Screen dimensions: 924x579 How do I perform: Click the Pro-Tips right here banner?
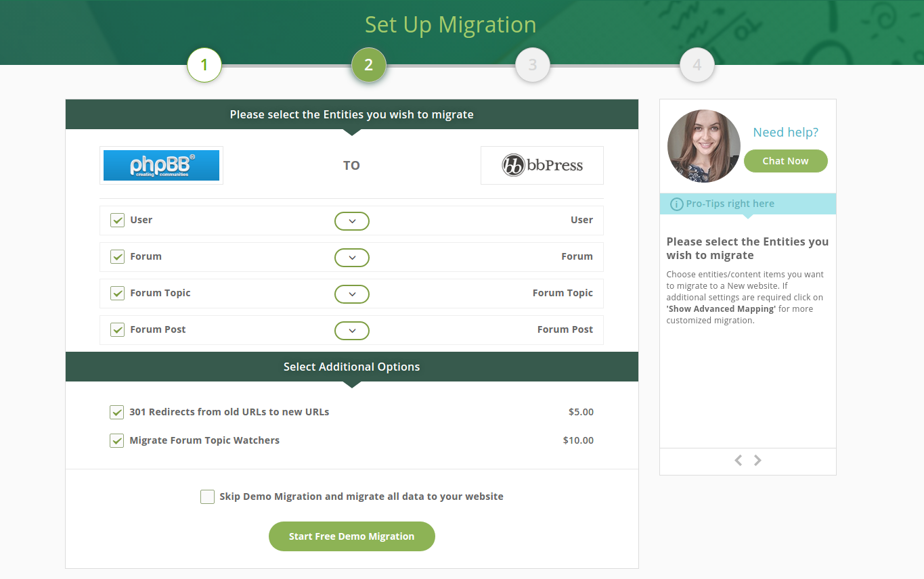click(748, 204)
